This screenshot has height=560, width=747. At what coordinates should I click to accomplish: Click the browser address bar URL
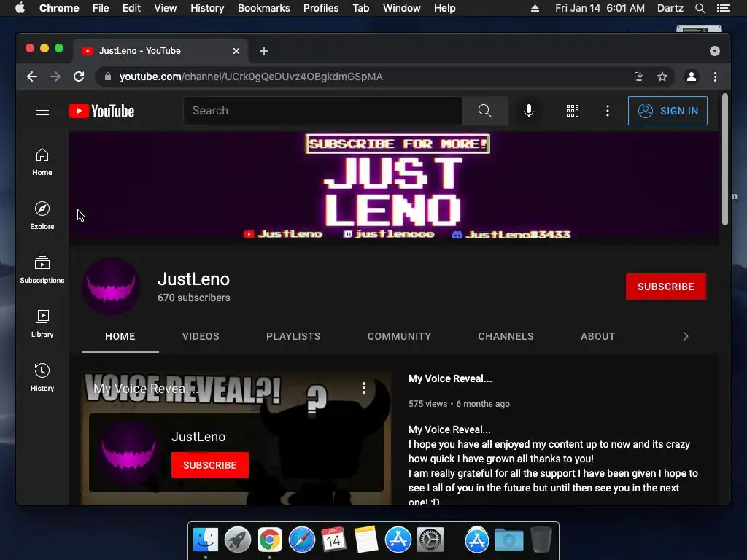(251, 77)
